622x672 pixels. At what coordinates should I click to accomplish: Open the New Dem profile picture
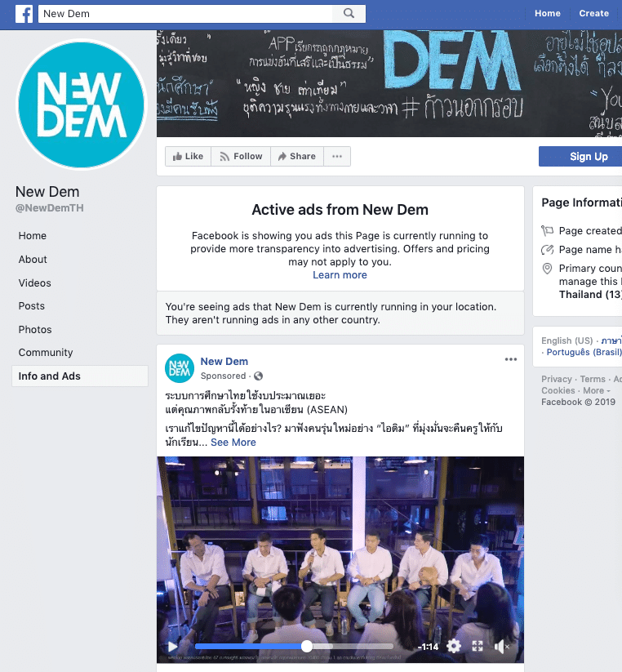pyautogui.click(x=82, y=105)
